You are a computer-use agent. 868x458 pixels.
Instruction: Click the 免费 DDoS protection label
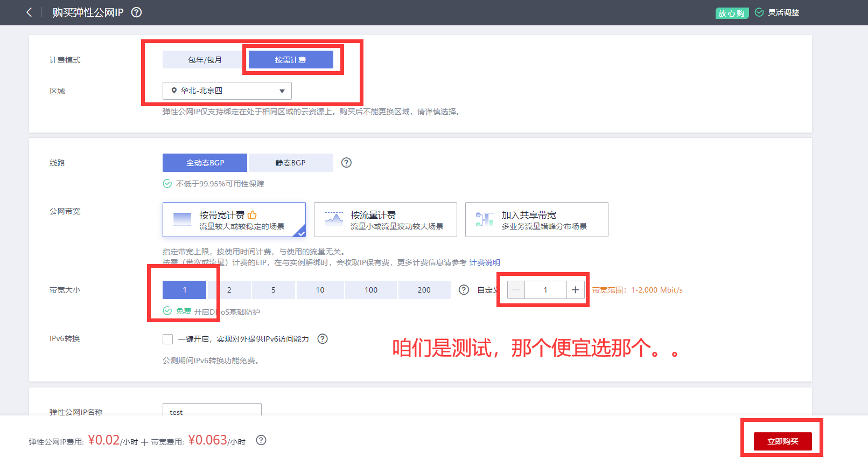(x=184, y=311)
